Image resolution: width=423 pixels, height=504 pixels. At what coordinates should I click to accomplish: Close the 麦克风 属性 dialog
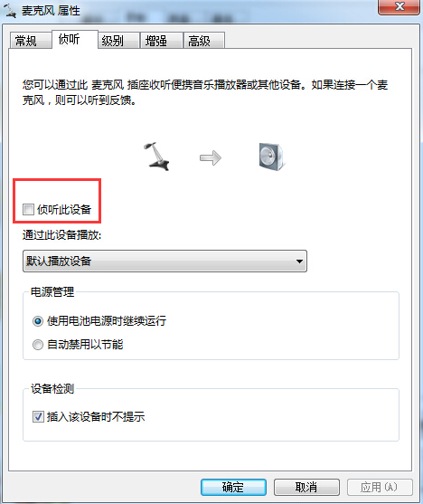[399, 7]
